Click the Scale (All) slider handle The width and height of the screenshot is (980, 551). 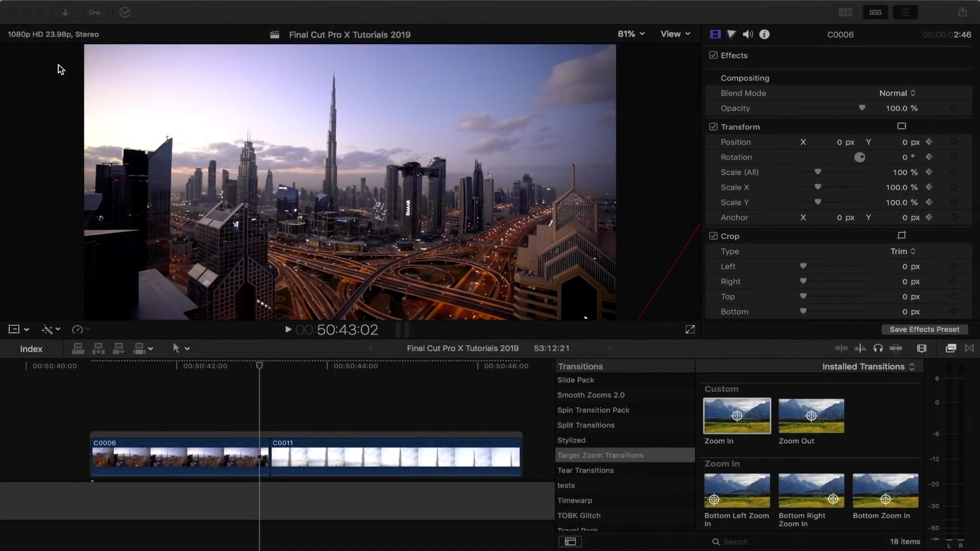818,172
